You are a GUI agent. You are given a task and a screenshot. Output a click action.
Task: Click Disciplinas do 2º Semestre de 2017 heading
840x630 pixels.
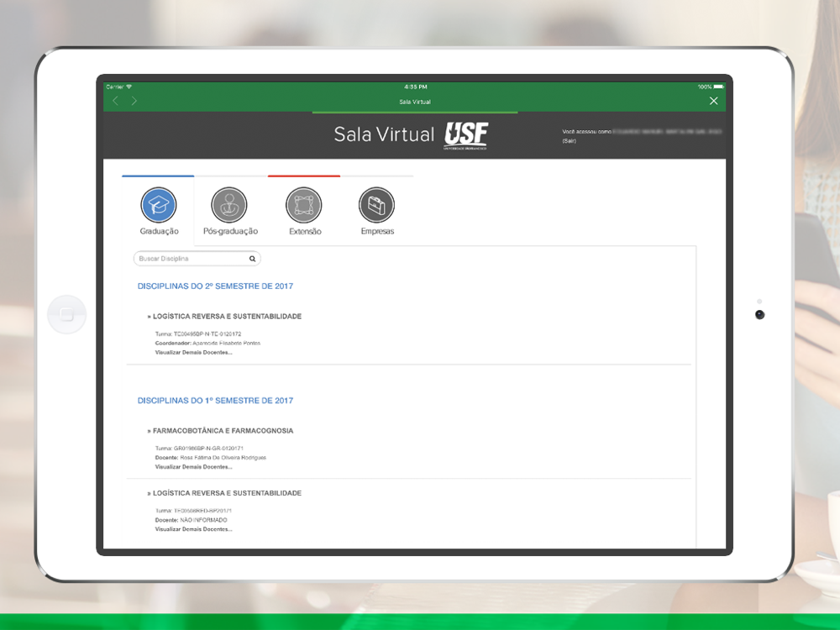coord(215,286)
